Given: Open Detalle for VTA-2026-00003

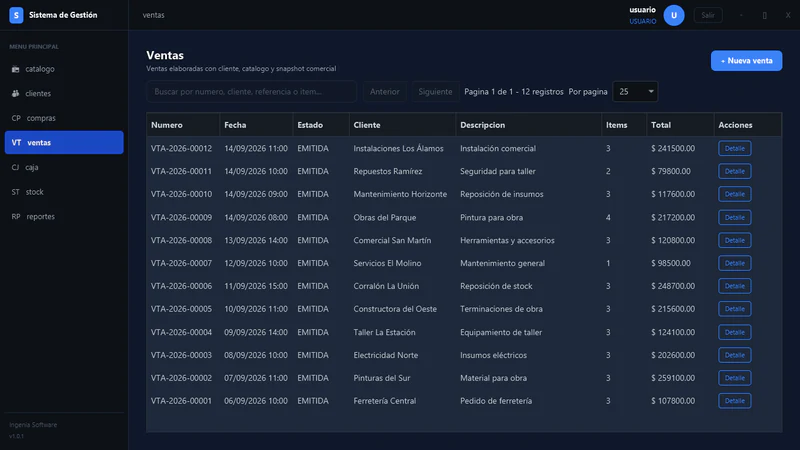Looking at the screenshot, I should 735,355.
